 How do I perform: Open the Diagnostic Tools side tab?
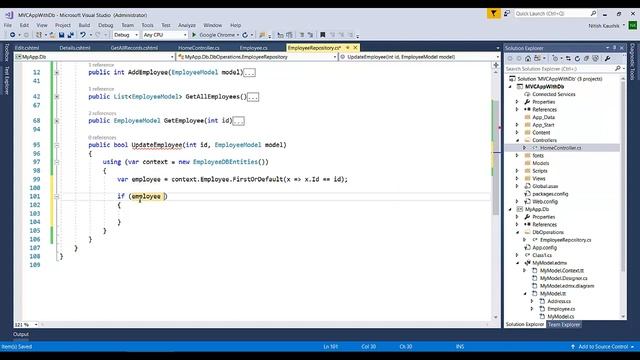[632, 62]
